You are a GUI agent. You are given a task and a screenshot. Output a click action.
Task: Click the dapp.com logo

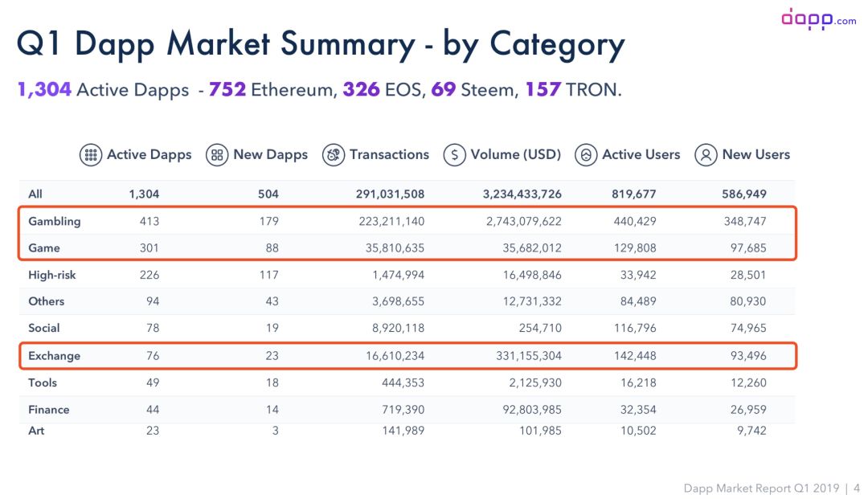pos(819,18)
